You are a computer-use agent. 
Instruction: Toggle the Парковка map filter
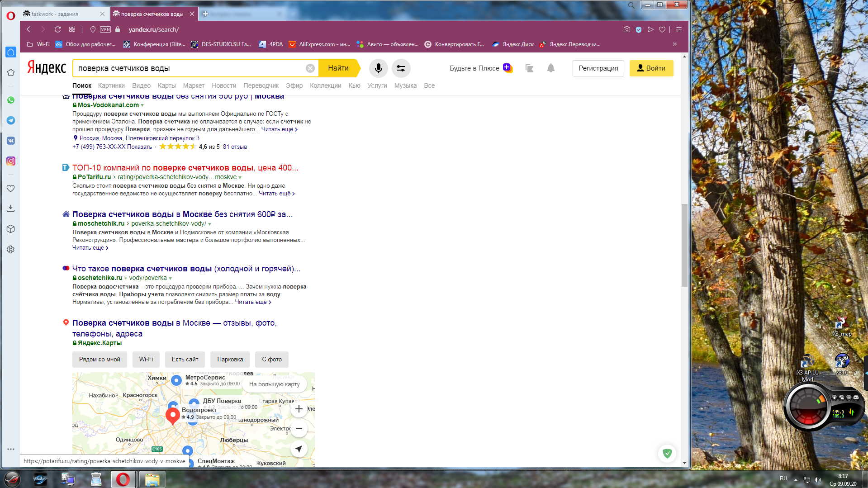[230, 360]
